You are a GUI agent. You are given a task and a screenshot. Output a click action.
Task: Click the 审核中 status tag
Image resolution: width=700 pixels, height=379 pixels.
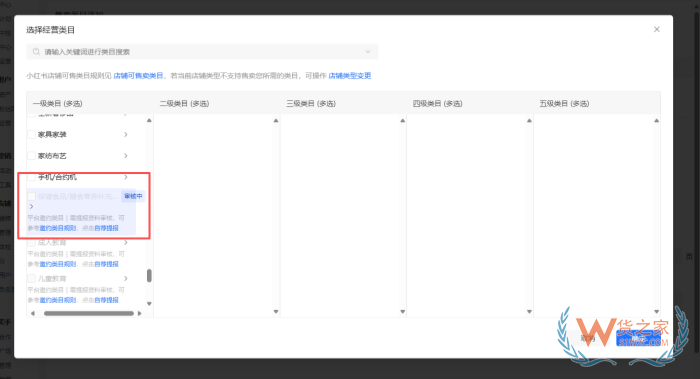pyautogui.click(x=133, y=196)
